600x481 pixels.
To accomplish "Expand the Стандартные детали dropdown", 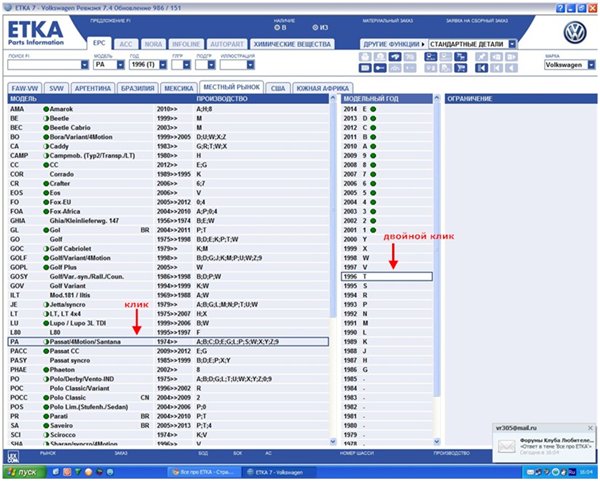I will [512, 44].
